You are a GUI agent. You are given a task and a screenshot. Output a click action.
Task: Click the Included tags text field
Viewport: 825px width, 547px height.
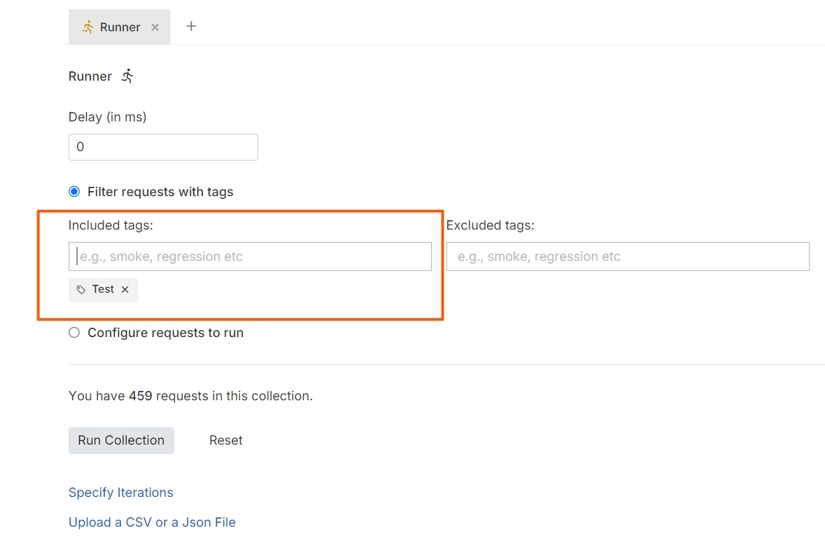[250, 256]
